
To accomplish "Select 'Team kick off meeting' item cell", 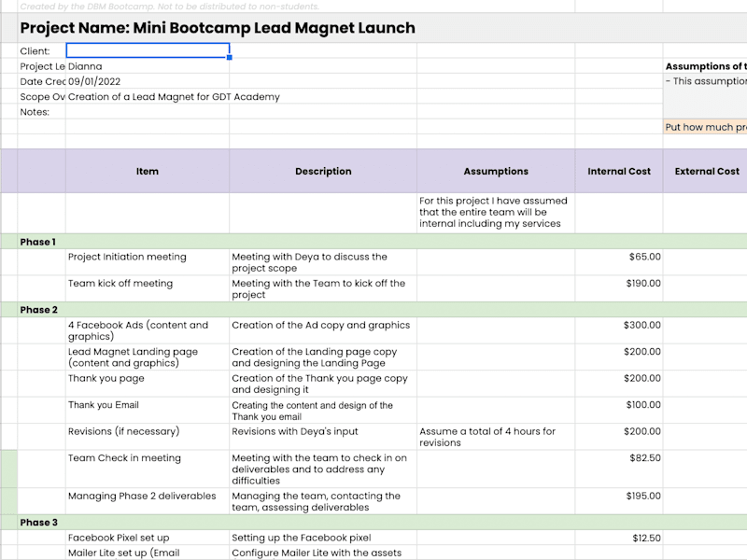I will click(148, 288).
